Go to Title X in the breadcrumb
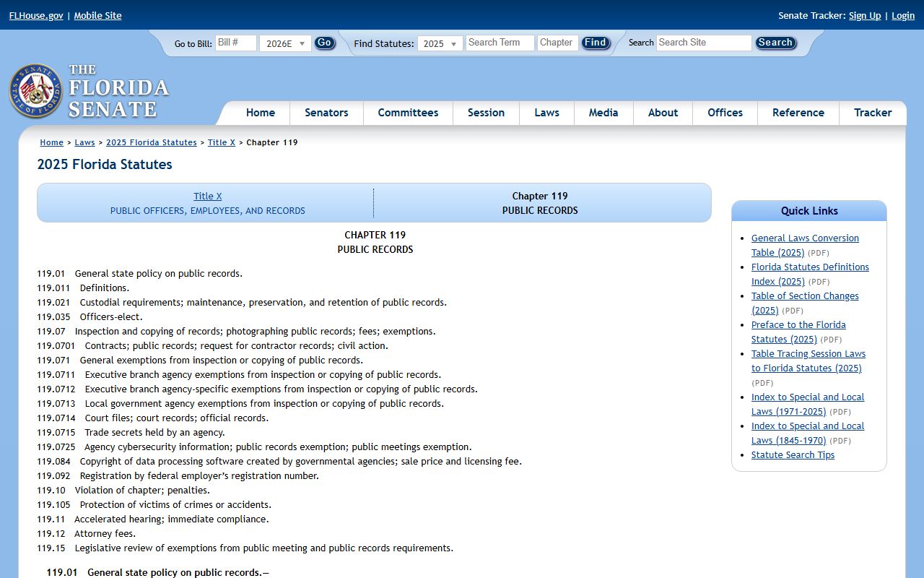The width and height of the screenshot is (924, 578). (x=222, y=142)
